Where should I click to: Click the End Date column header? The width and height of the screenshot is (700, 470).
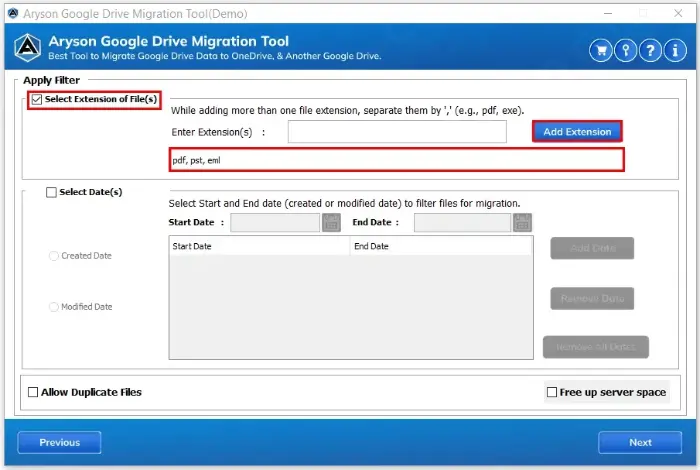tap(442, 246)
